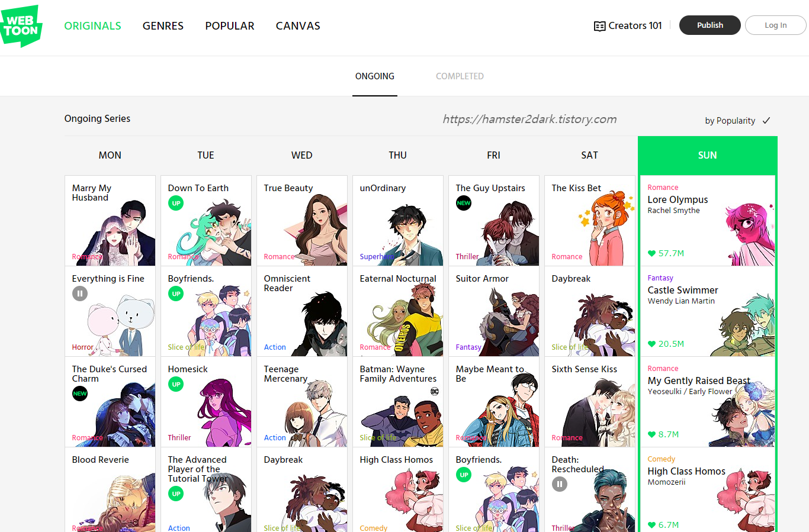Open Omniscient Reader series
This screenshot has width=809, height=532.
point(302,311)
